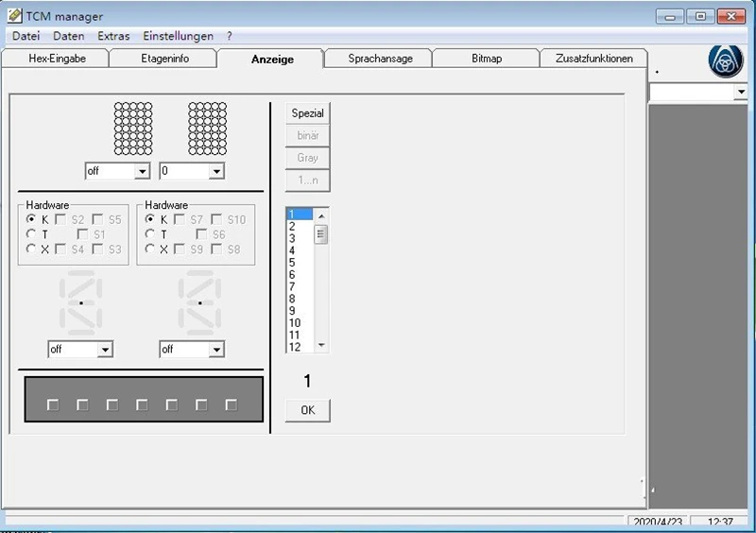This screenshot has width=756, height=533.
Task: Toggle the S5 checkbox
Action: [98, 219]
